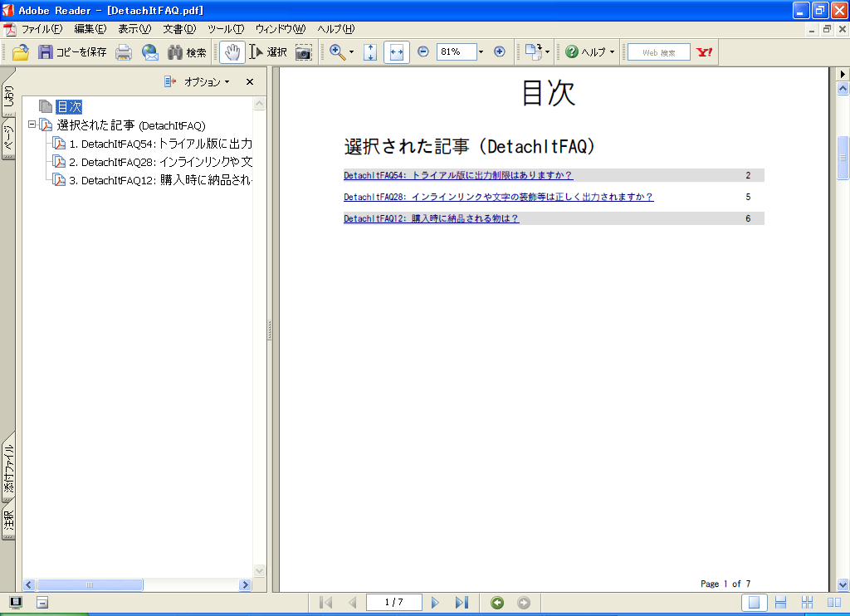This screenshot has height=616, width=850.
Task: Click the Open file folder icon
Action: pos(21,52)
